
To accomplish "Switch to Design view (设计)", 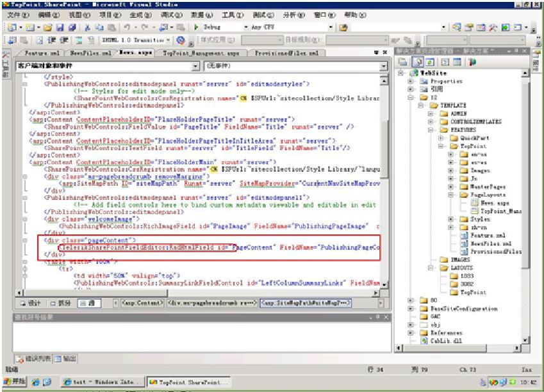I will coord(30,302).
